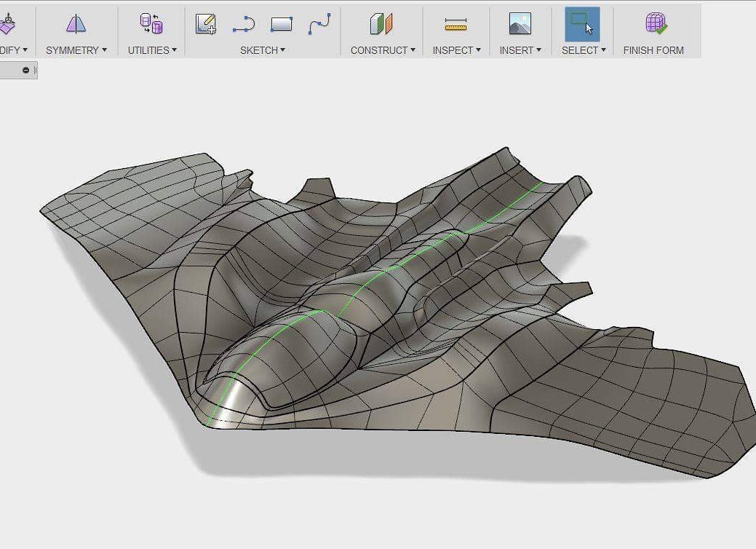
Task: Select the Line sketch tool
Action: click(x=244, y=23)
